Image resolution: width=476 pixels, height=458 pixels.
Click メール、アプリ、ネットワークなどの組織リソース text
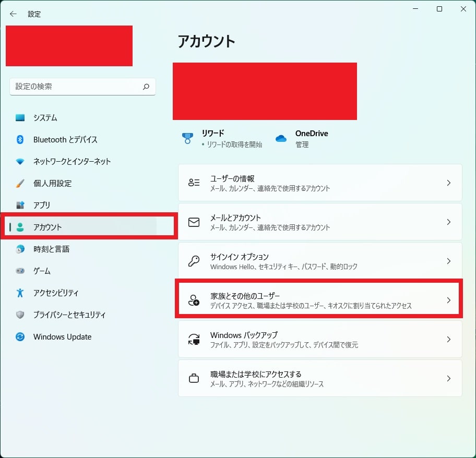pos(267,384)
